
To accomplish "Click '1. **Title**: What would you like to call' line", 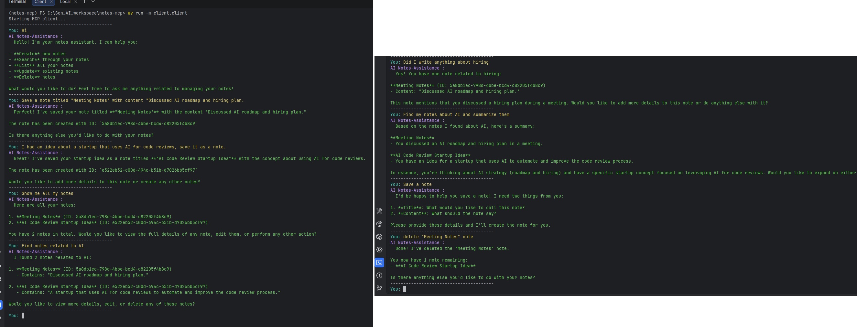I will (458, 208).
